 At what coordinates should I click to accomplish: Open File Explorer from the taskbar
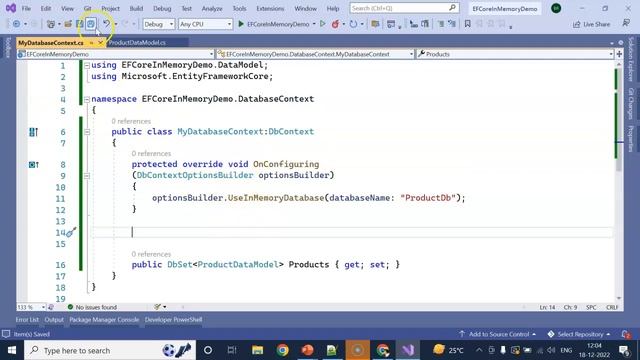[257, 350]
